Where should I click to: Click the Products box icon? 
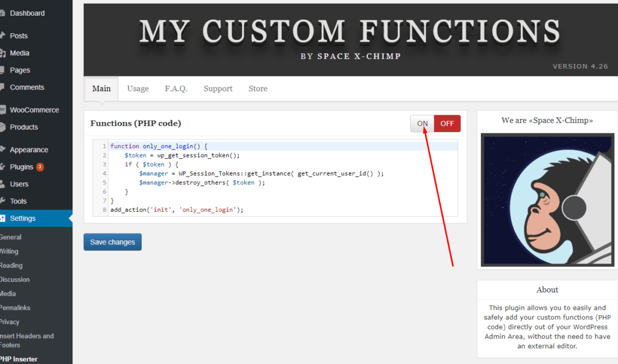point(3,127)
